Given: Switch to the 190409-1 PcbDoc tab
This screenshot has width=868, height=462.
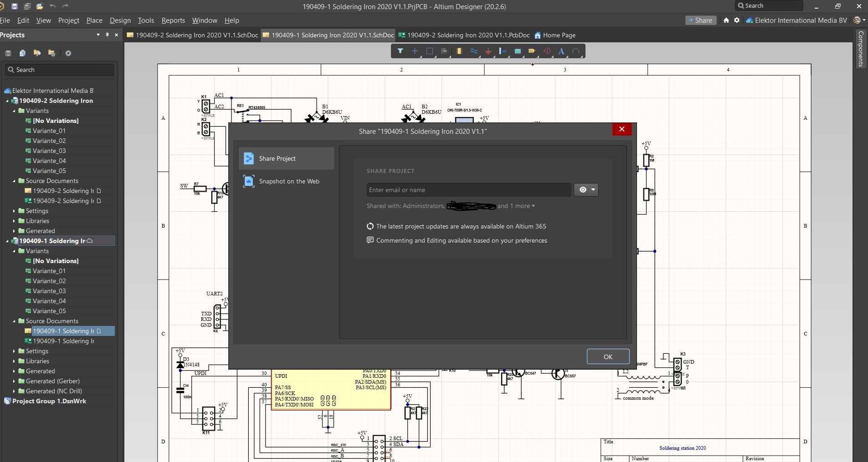Looking at the screenshot, I should 464,35.
